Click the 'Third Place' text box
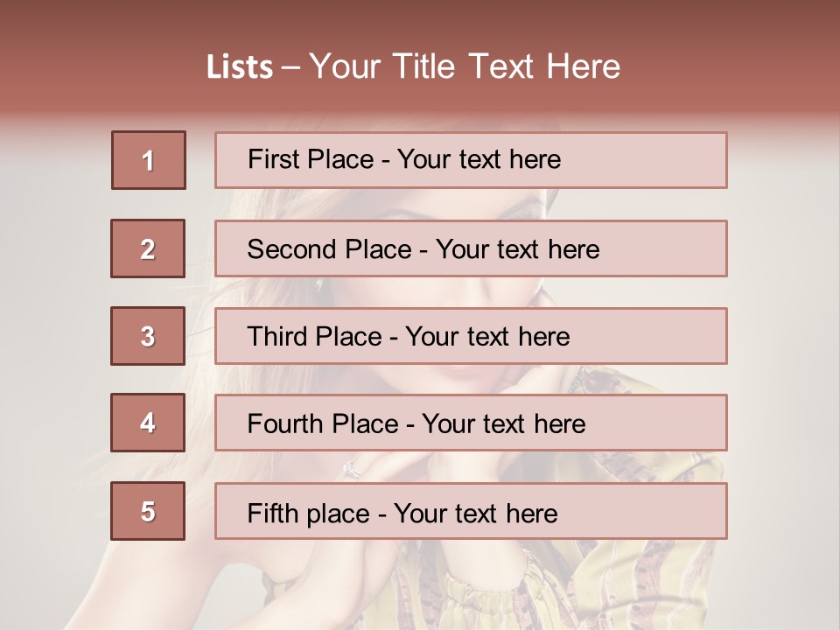840x630 pixels. coord(471,336)
